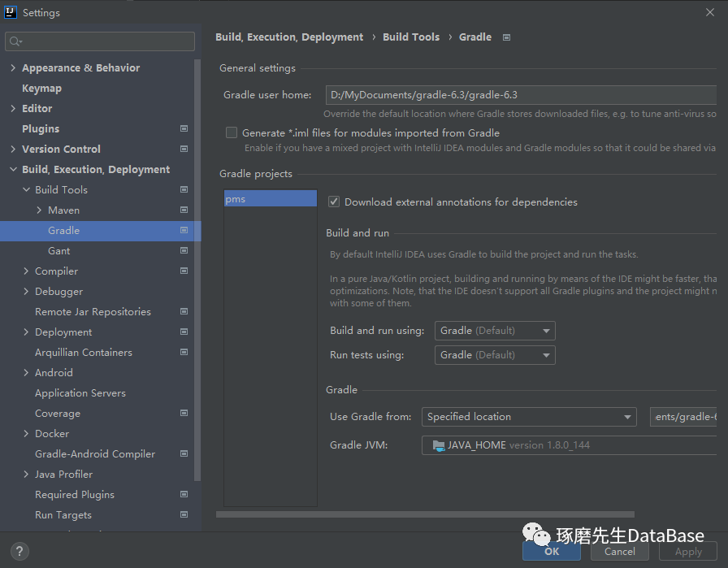Open the Use Gradle from dropdown
This screenshot has height=568, width=728.
[529, 417]
